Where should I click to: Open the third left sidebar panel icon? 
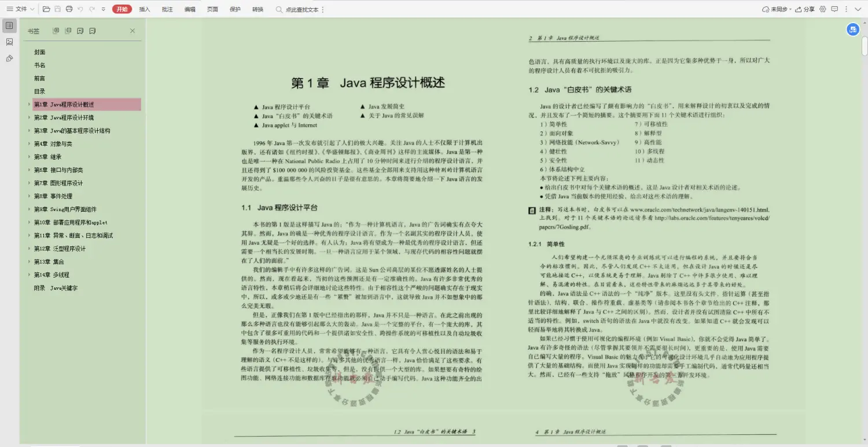[9, 58]
